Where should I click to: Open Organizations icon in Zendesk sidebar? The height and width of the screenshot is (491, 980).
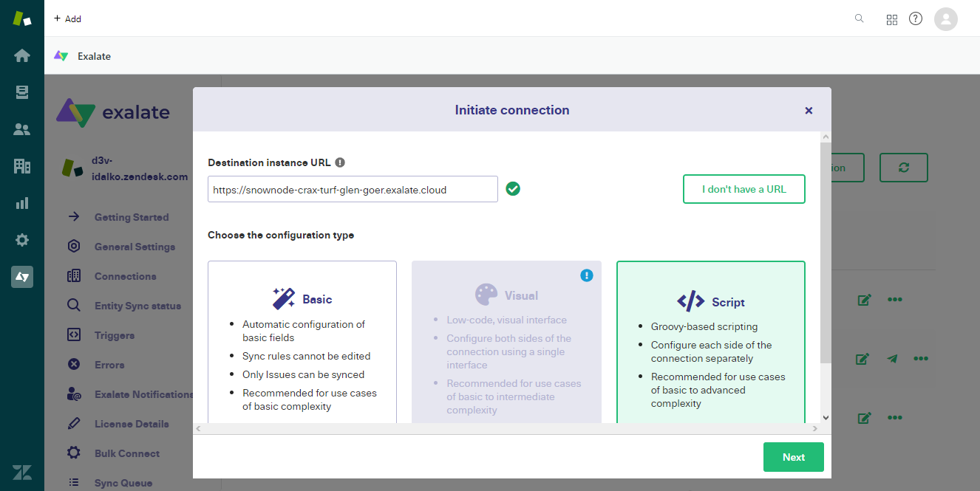pyautogui.click(x=22, y=166)
